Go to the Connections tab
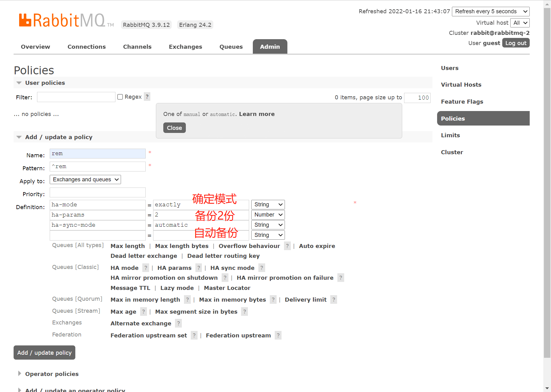Screen dimensions: 551x392 [x=87, y=47]
